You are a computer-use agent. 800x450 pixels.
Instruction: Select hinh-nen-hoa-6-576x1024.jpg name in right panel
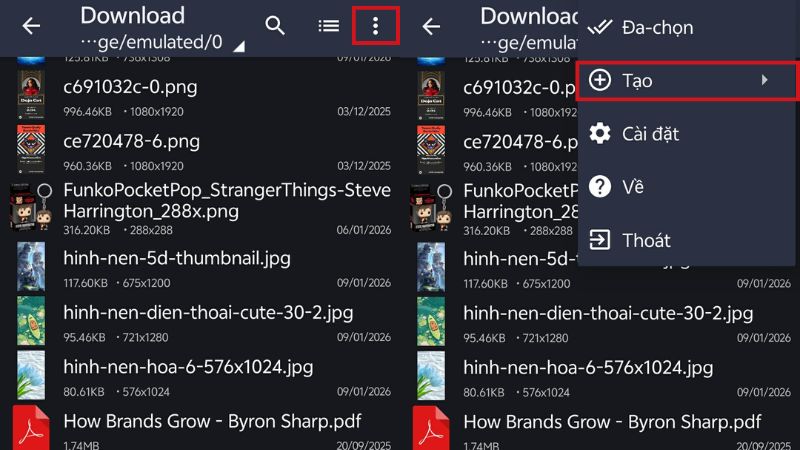588,368
